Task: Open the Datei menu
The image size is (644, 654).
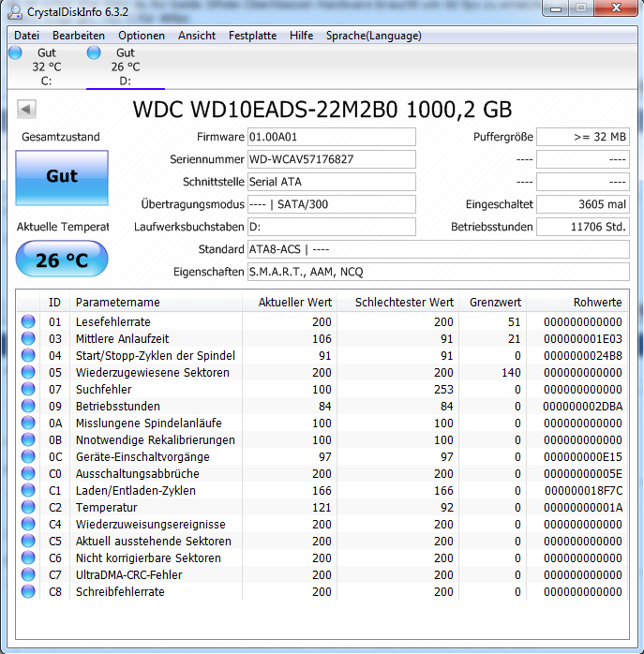Action: pos(26,36)
